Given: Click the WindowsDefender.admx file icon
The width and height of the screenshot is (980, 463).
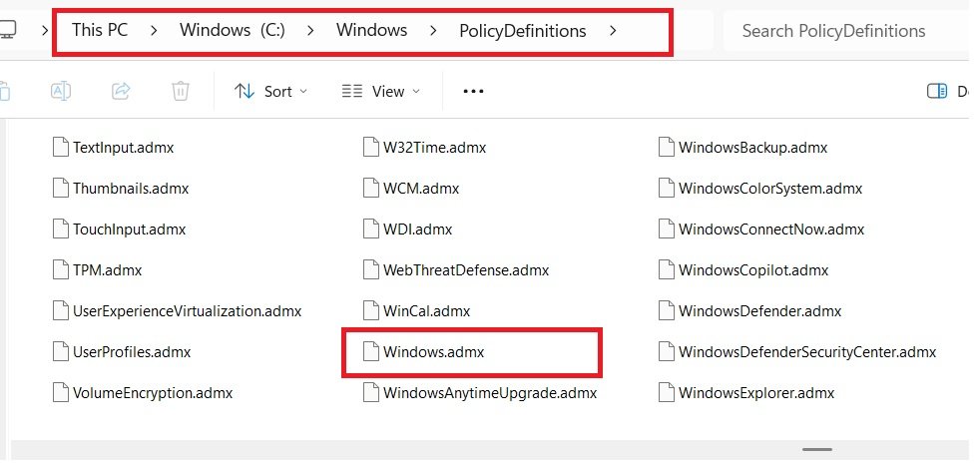Looking at the screenshot, I should (667, 310).
